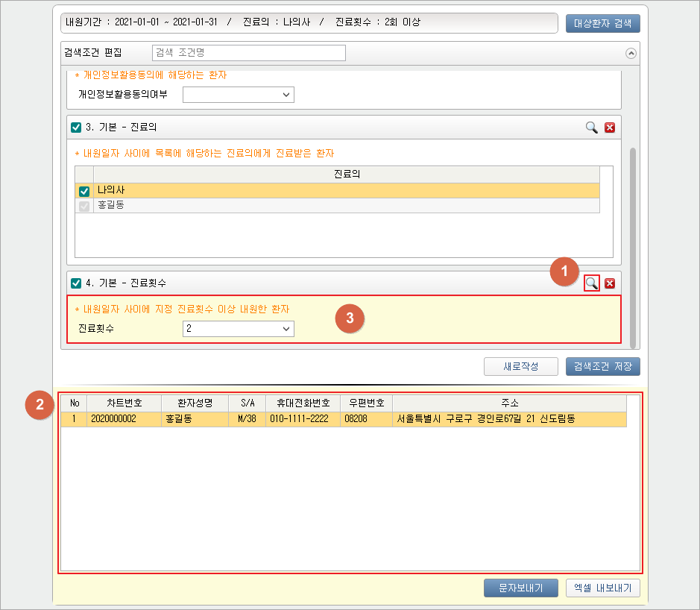Click the 엑셀 내보내기 button
700x610 pixels.
point(602,588)
